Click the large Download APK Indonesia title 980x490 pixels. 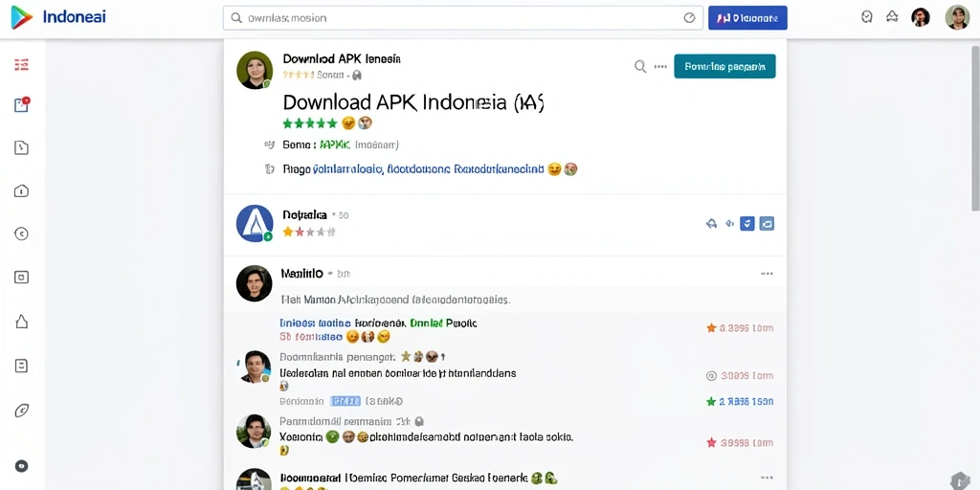(413, 102)
